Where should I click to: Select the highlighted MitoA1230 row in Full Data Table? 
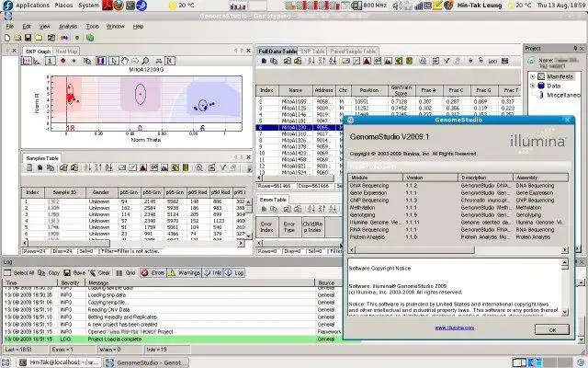(x=300, y=128)
